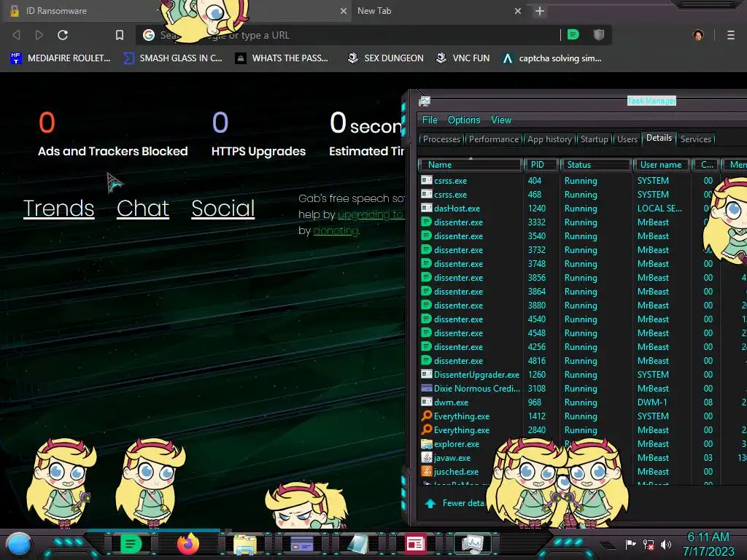This screenshot has width=747, height=560.
Task: Sort processes by PID column
Action: coord(541,165)
